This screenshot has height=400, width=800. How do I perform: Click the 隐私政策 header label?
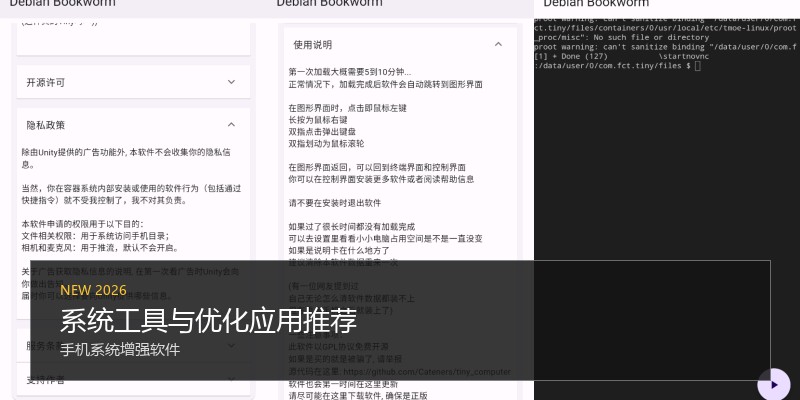click(x=46, y=125)
